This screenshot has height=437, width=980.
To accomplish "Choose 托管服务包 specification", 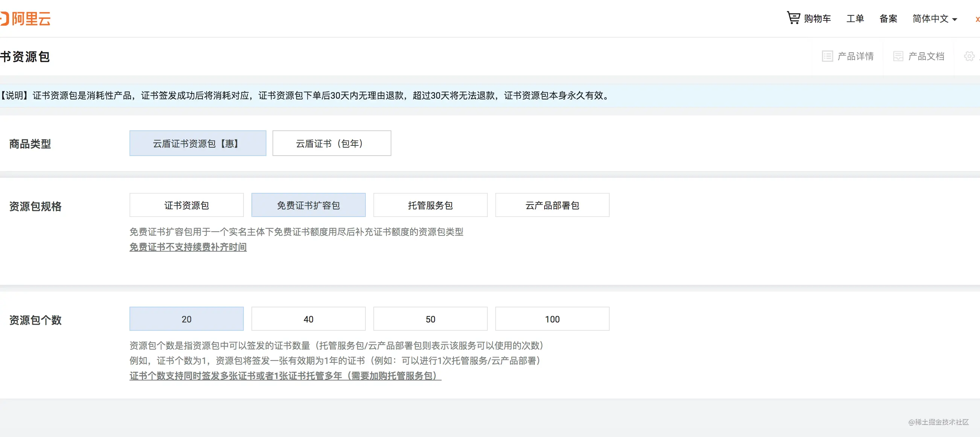I will coord(430,205).
